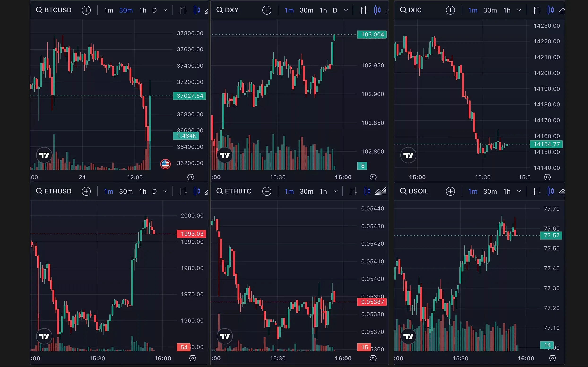Switch ETHBTC chart to area chart style

381,191
